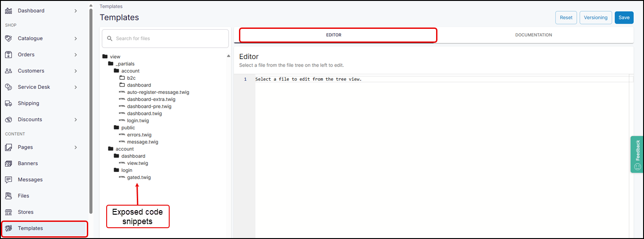644x239 pixels.
Task: Click the Versioning button
Action: pos(595,18)
